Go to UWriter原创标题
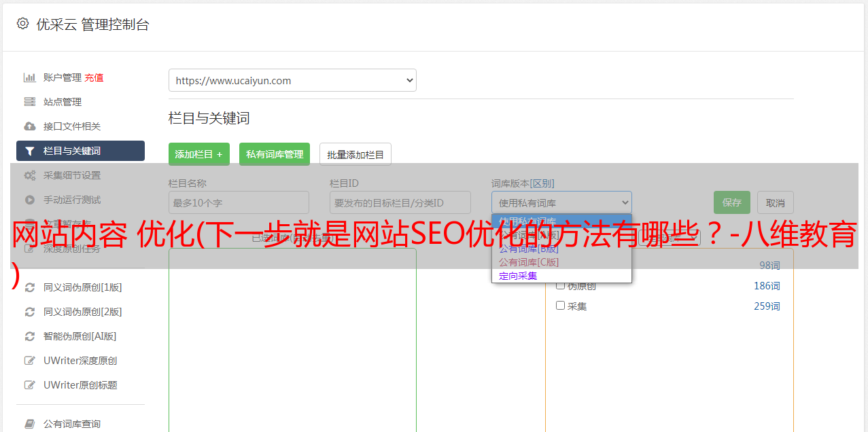 (x=80, y=385)
